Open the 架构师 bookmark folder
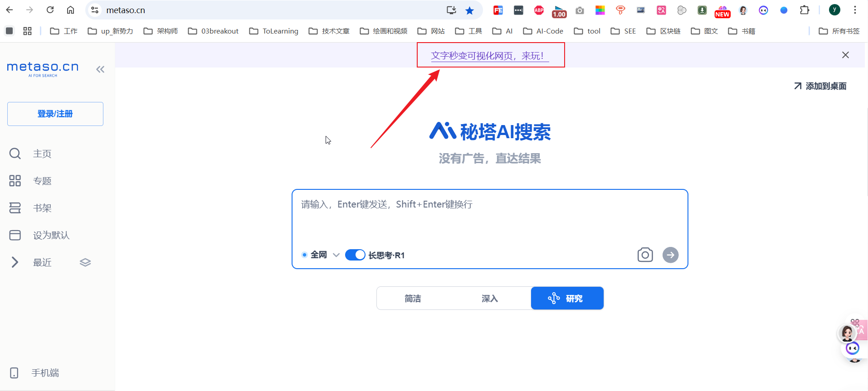 coord(161,31)
